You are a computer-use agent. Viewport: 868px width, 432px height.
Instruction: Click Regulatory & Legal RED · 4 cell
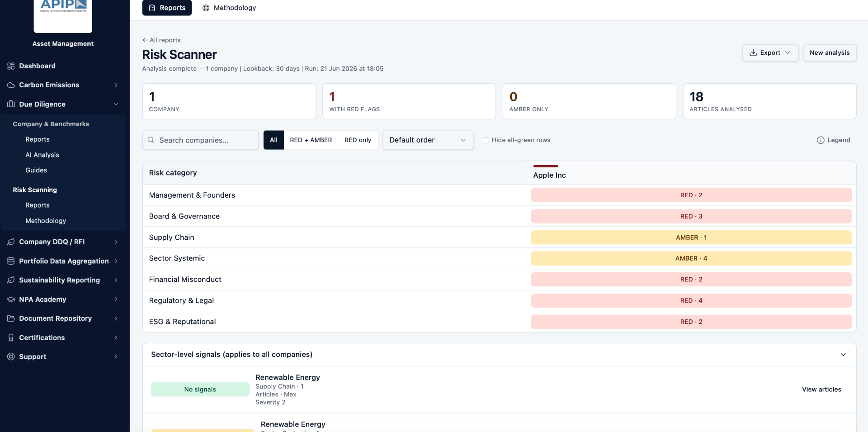click(x=691, y=300)
